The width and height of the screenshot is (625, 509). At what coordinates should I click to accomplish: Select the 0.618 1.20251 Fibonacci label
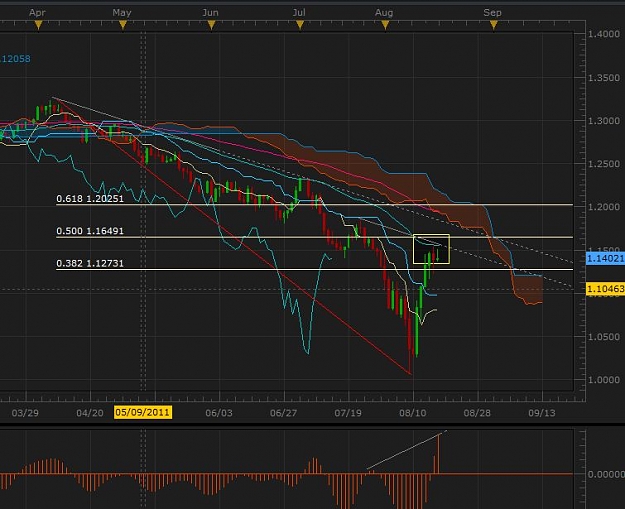point(90,198)
